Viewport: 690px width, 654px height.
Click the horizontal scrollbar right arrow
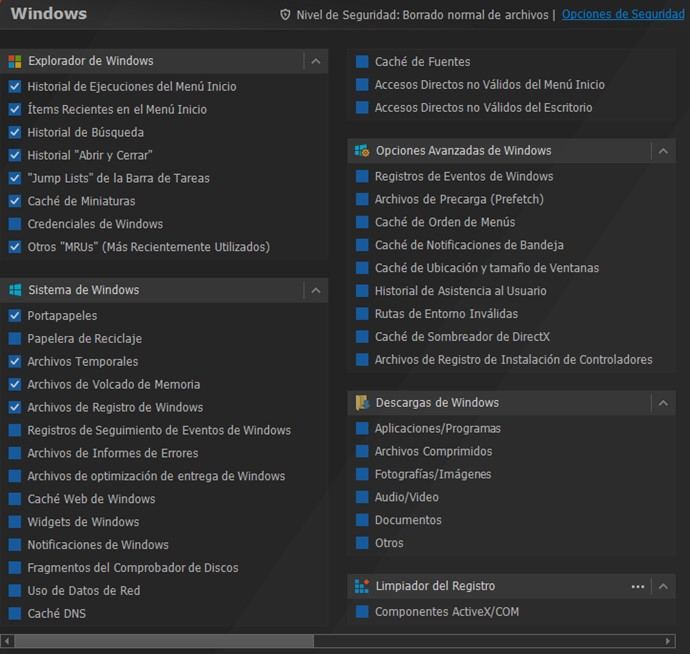(x=669, y=641)
